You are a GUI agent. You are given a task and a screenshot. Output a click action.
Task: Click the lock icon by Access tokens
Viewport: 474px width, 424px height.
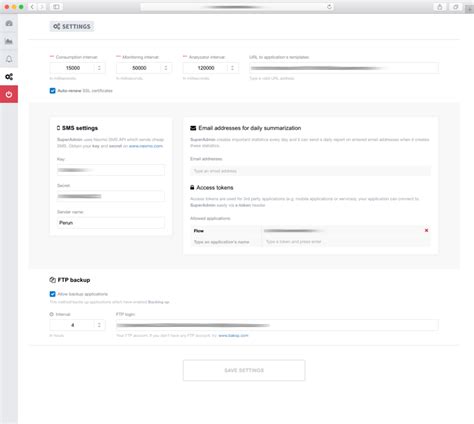click(192, 187)
